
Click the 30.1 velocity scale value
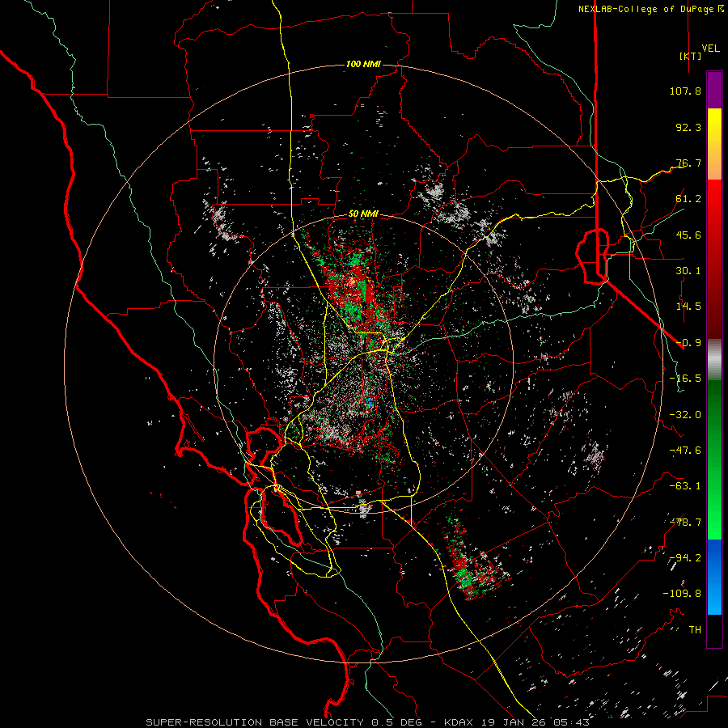688,271
